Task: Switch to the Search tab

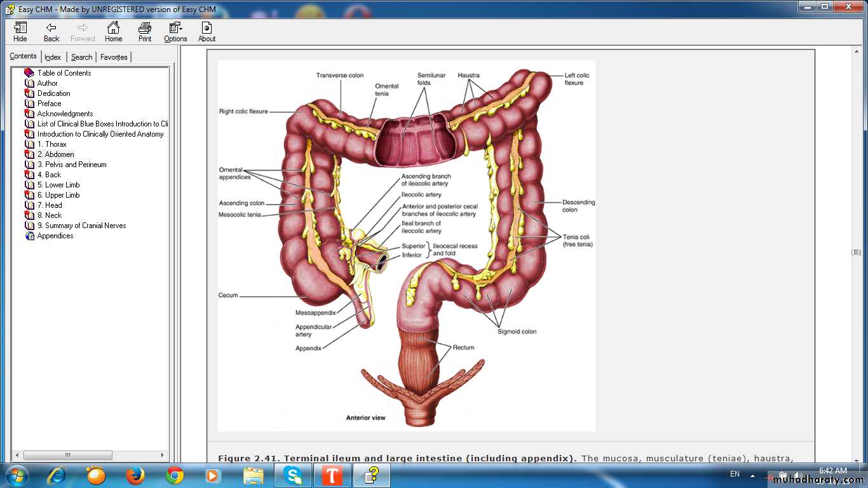Action: tap(81, 57)
